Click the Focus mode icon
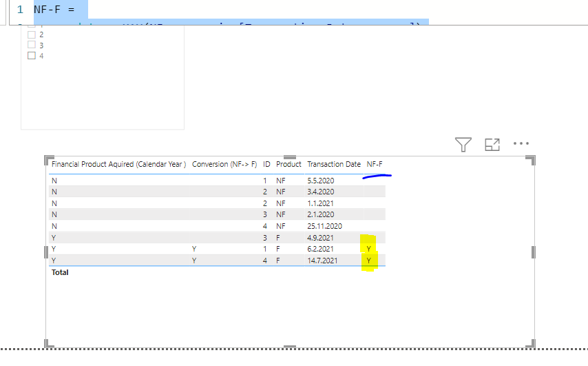Viewport: 588px width, 366px height. pyautogui.click(x=492, y=145)
